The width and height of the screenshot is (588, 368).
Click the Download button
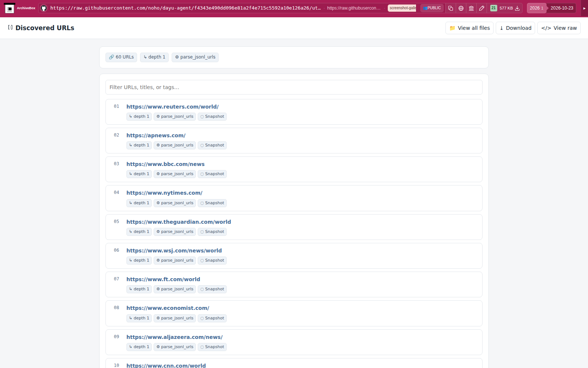coord(515,28)
